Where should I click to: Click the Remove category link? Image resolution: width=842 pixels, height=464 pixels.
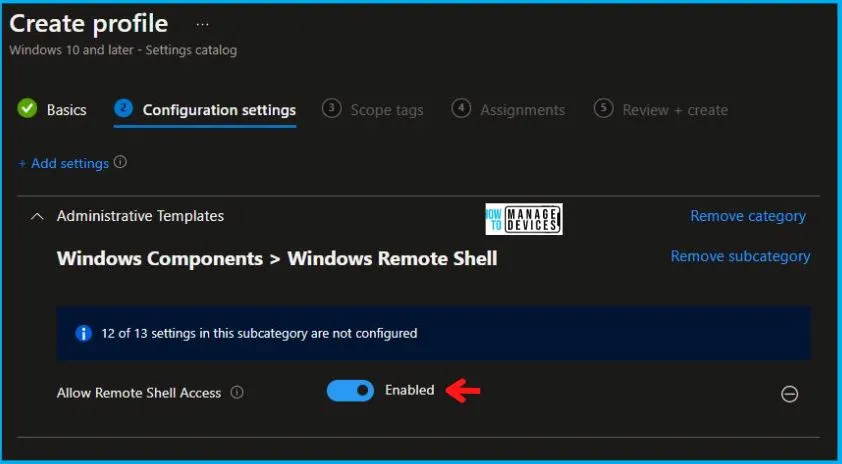coord(748,216)
